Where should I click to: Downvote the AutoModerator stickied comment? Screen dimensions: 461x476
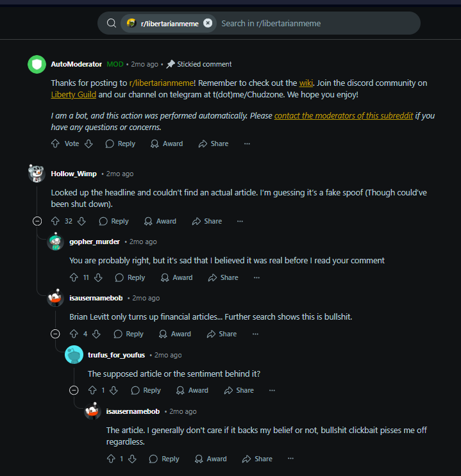pos(88,144)
